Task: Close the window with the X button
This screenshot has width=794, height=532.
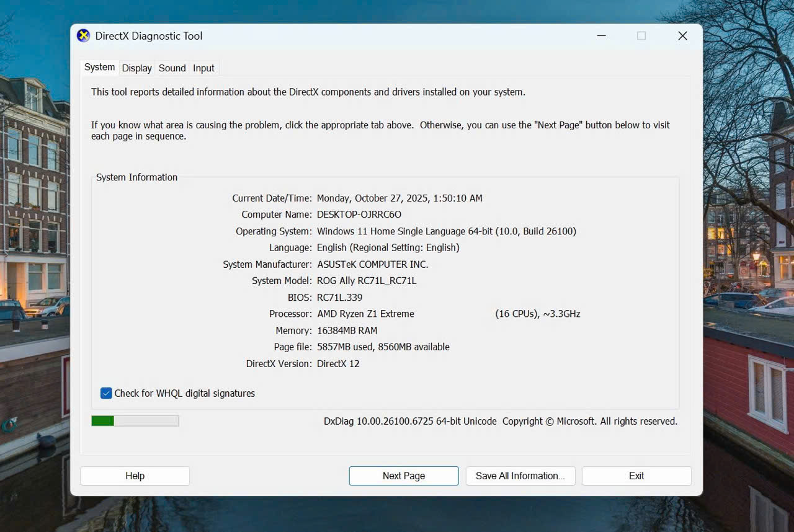Action: click(x=682, y=36)
